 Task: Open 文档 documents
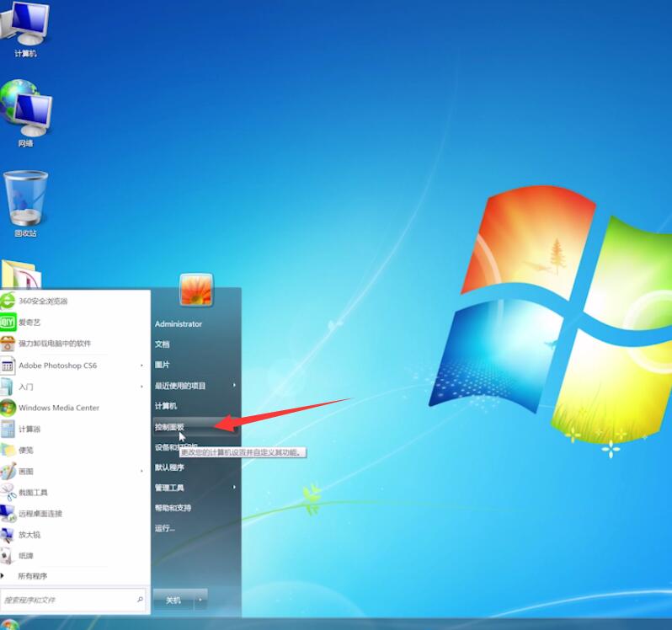pos(163,344)
